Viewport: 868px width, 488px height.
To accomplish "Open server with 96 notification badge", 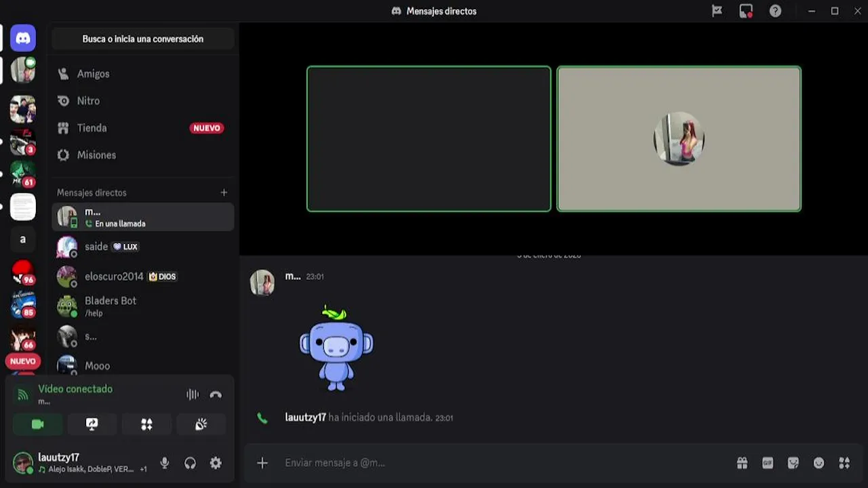I will coord(23,272).
